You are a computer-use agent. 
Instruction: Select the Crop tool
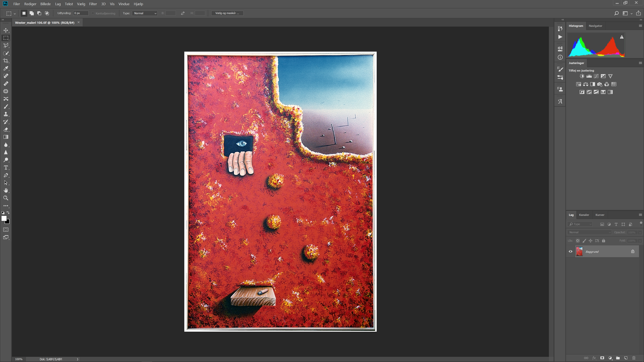(6, 61)
